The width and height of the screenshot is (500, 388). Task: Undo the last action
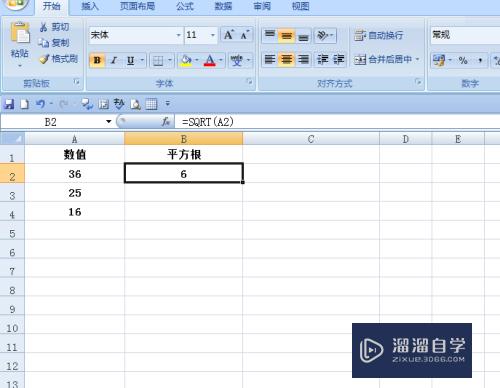(41, 104)
